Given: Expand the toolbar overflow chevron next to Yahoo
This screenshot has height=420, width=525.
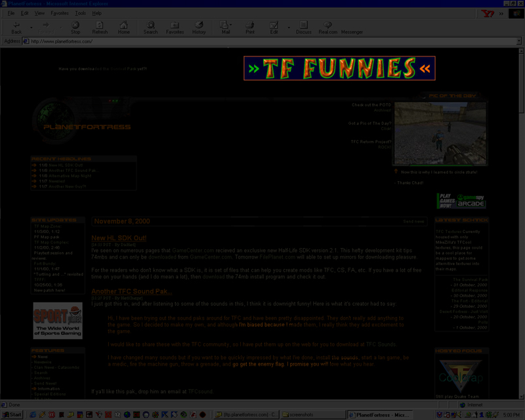Looking at the screenshot, I should 501,14.
